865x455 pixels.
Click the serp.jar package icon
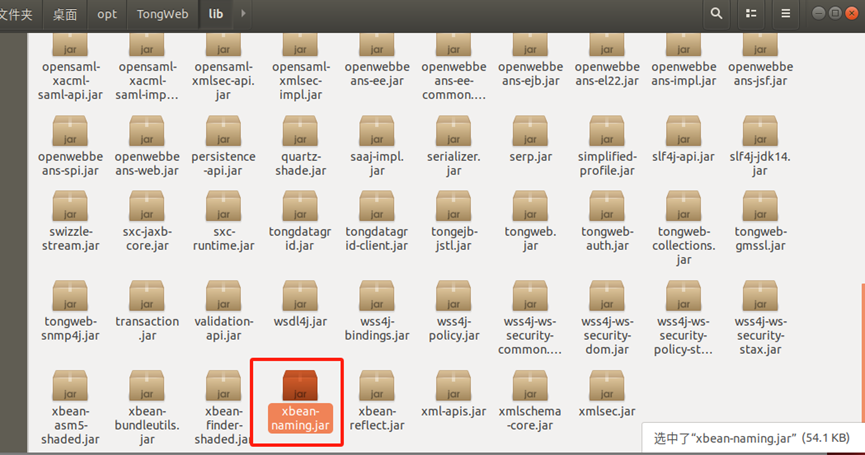530,132
